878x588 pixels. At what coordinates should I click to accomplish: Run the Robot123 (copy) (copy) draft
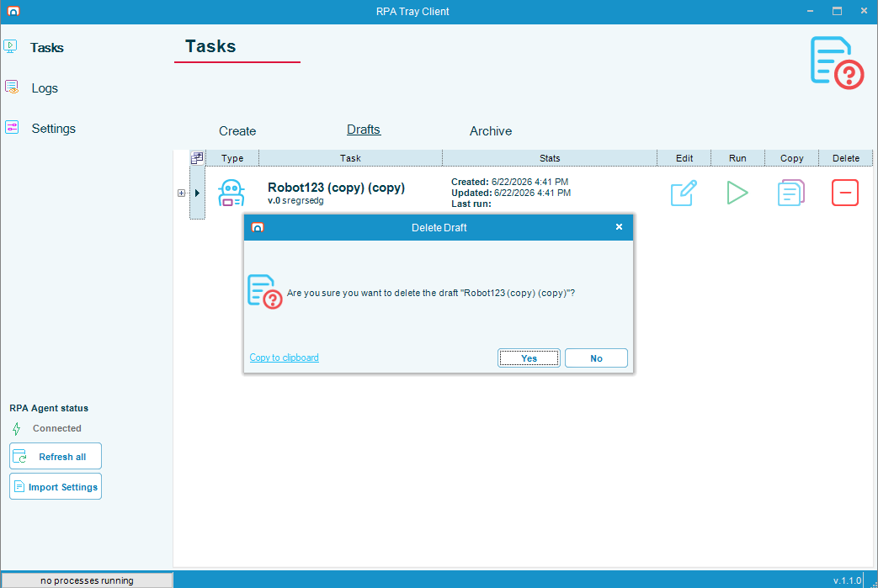[x=737, y=193]
